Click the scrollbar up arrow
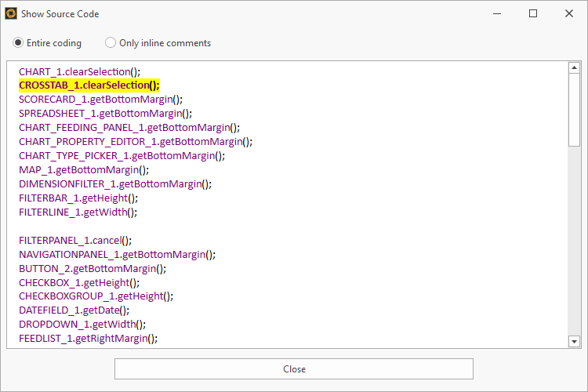 (574, 68)
